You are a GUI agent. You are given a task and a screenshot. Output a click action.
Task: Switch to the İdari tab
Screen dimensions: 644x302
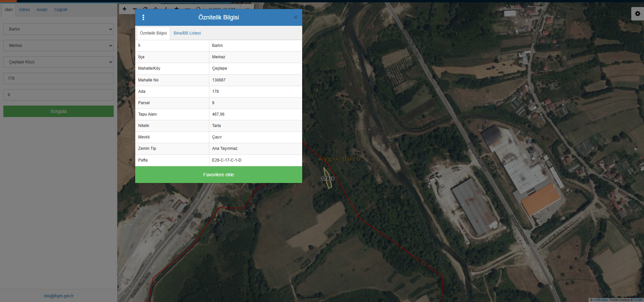click(9, 10)
